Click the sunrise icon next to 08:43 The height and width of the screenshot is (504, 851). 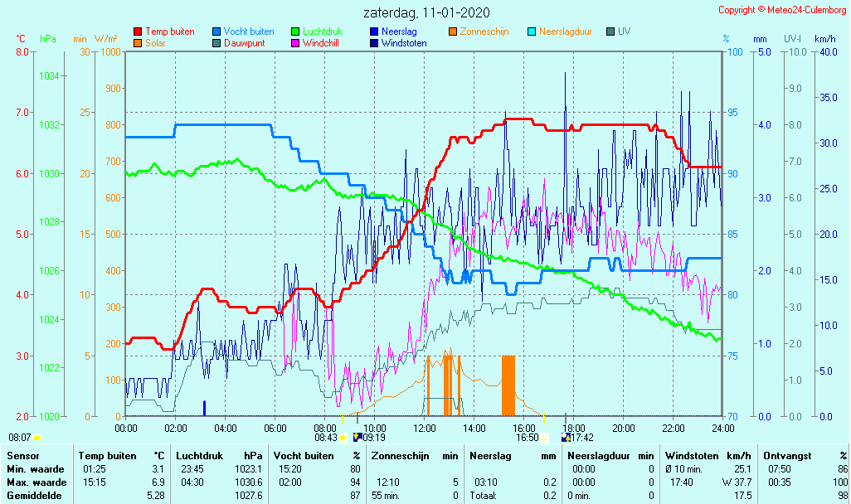pyautogui.click(x=343, y=438)
